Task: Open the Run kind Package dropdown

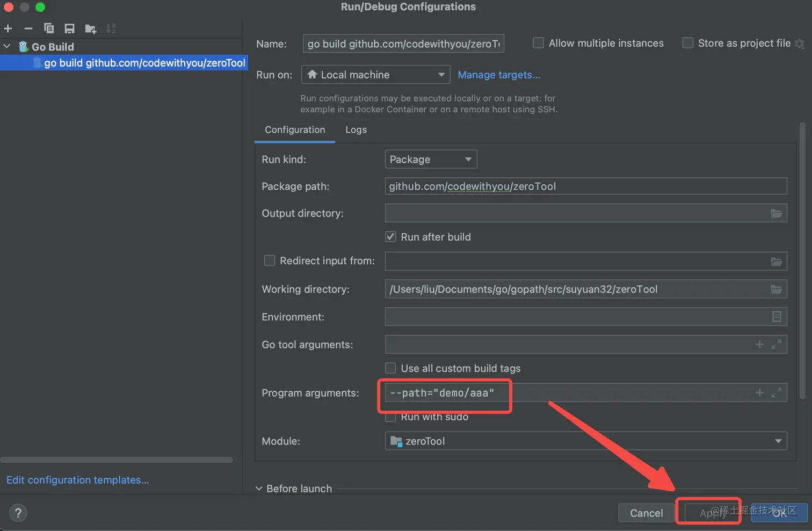Action: point(431,159)
